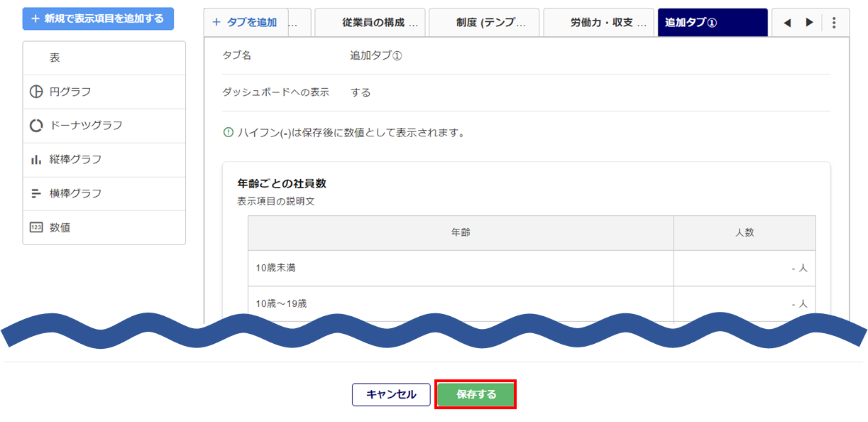Click the 10歳未満 table row
Viewport: 868px width, 422px height.
click(x=460, y=269)
